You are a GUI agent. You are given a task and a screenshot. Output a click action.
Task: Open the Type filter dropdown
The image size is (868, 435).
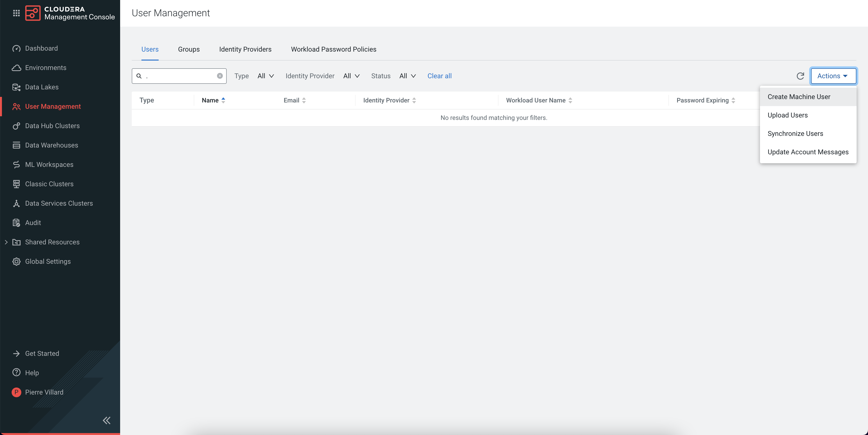point(265,76)
